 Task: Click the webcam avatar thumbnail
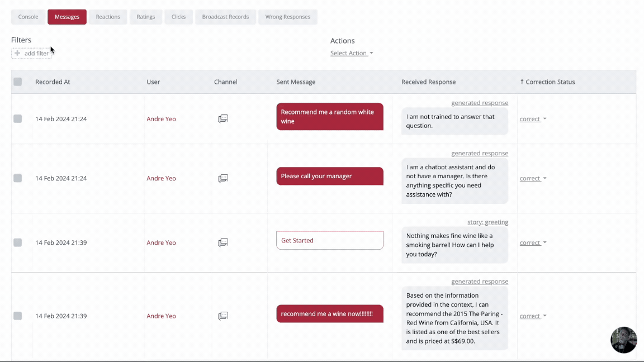coord(623,340)
